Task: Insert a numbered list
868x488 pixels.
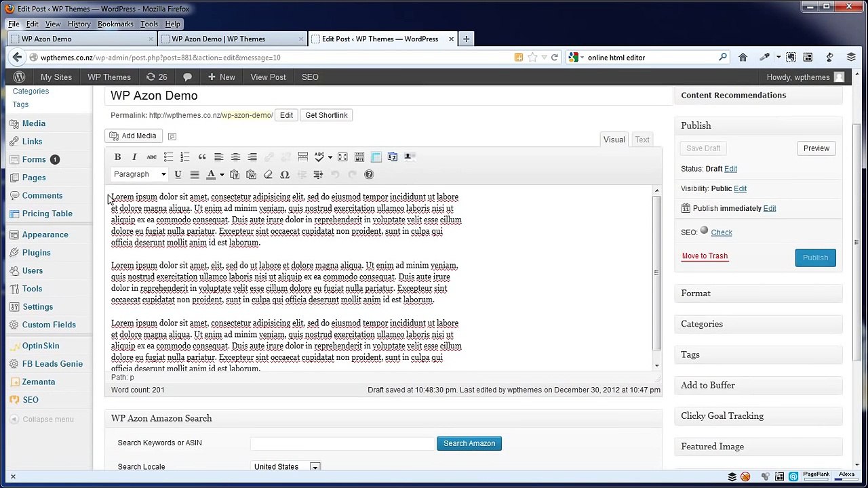Action: [184, 157]
